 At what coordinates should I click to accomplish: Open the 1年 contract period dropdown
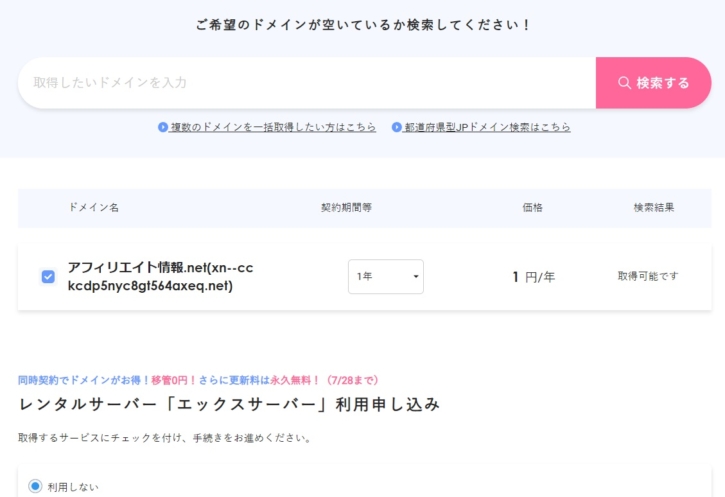tap(386, 276)
